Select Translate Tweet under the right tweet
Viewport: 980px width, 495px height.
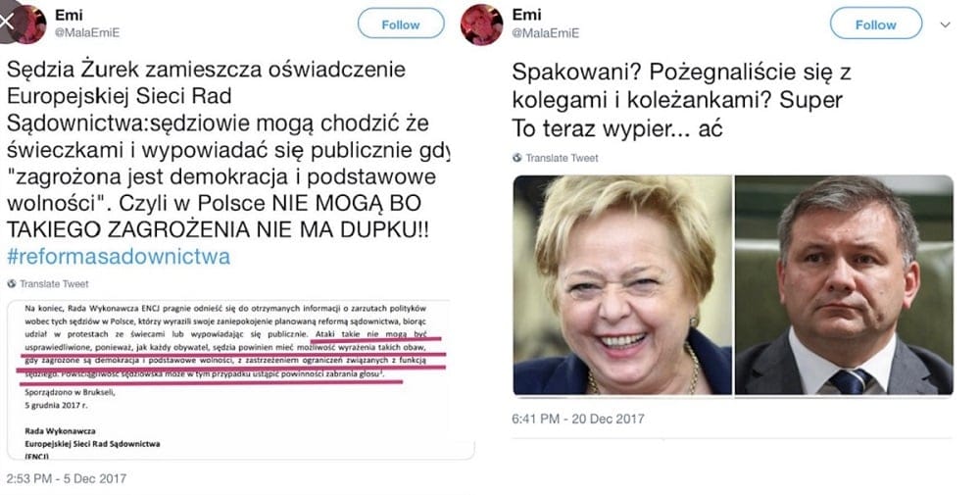click(562, 158)
